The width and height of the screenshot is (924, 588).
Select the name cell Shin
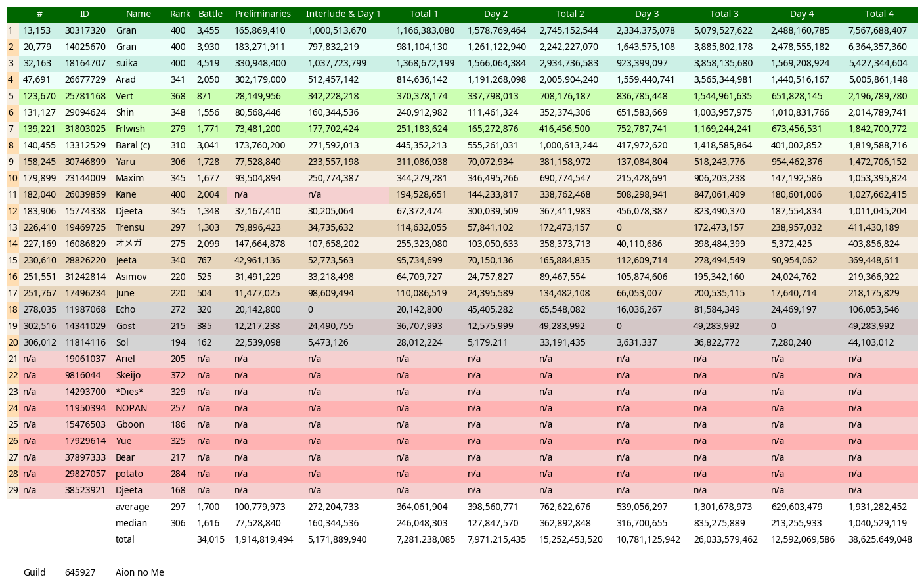point(125,112)
